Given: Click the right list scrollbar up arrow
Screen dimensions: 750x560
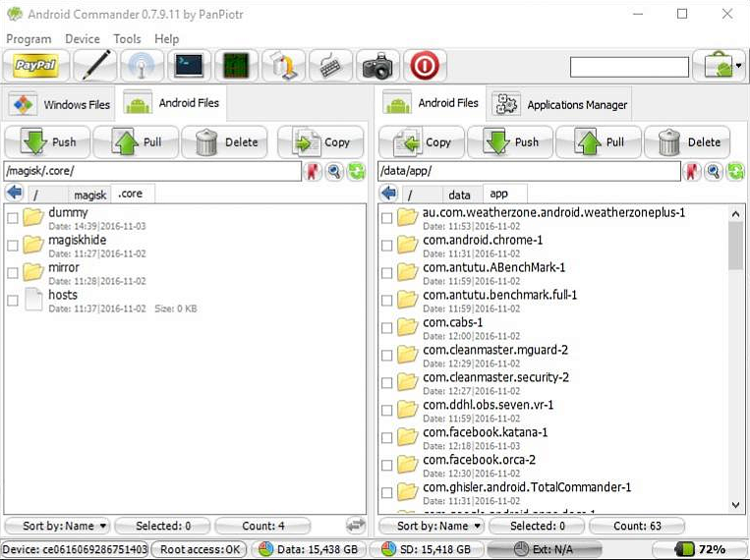Looking at the screenshot, I should (x=735, y=214).
